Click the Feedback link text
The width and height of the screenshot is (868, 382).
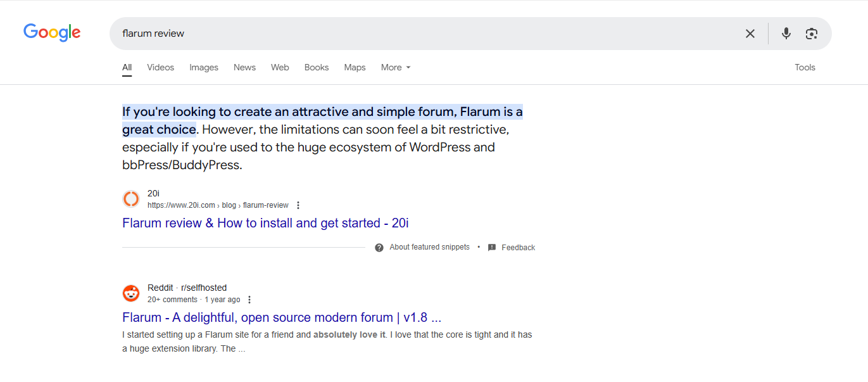[519, 248]
